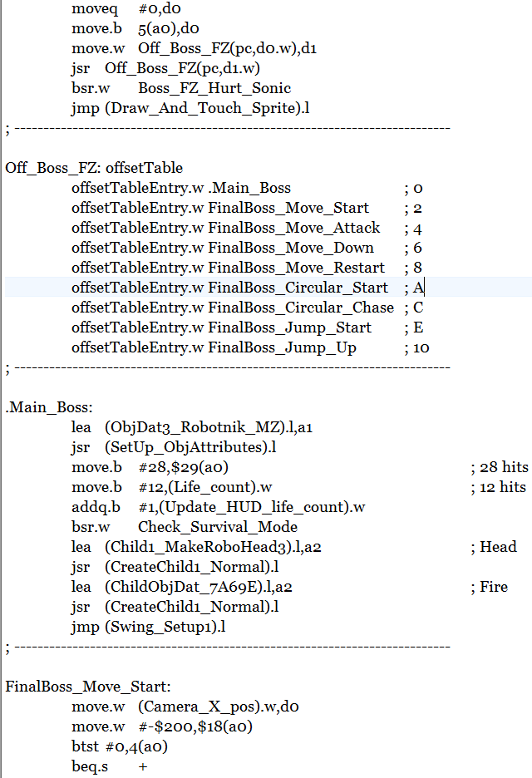Click the FinalBoss_Circular_Chase table entry

click(x=301, y=308)
